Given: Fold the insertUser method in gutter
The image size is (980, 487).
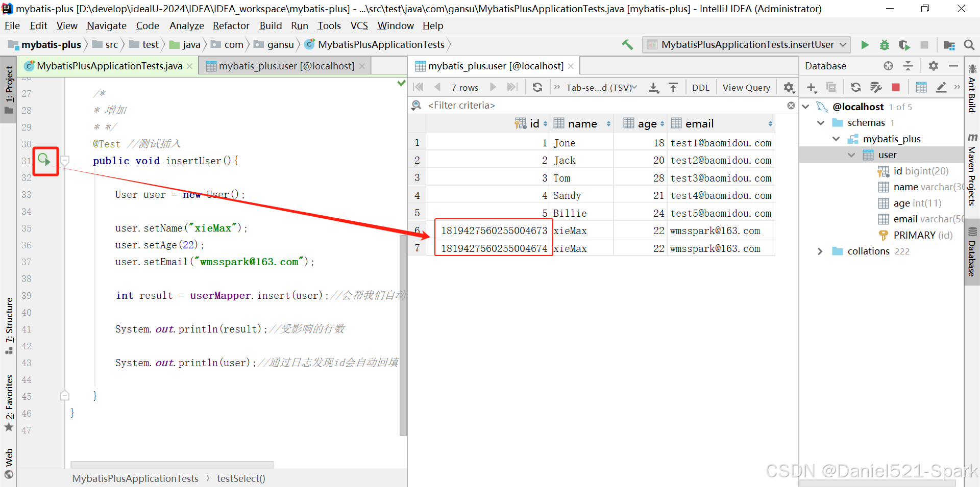Looking at the screenshot, I should [x=65, y=161].
